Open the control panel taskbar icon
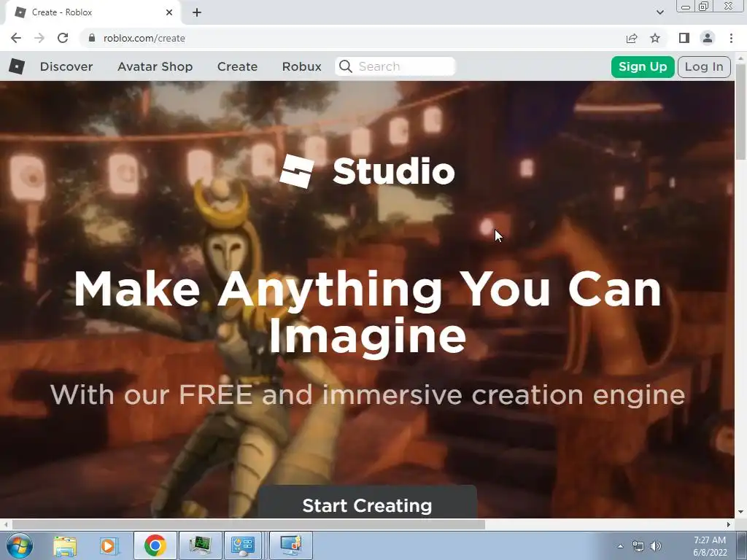Viewport: 747px width, 560px height. (x=244, y=545)
